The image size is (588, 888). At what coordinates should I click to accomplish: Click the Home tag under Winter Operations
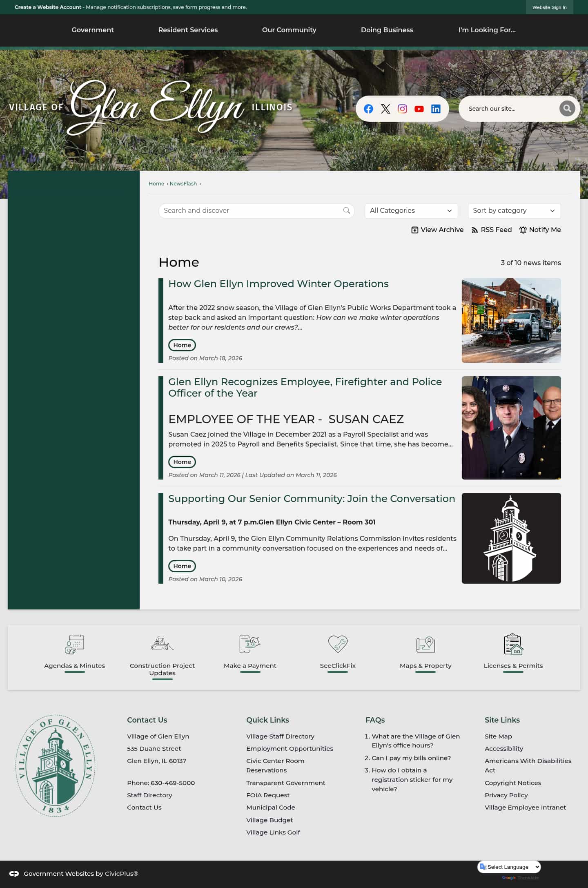182,345
